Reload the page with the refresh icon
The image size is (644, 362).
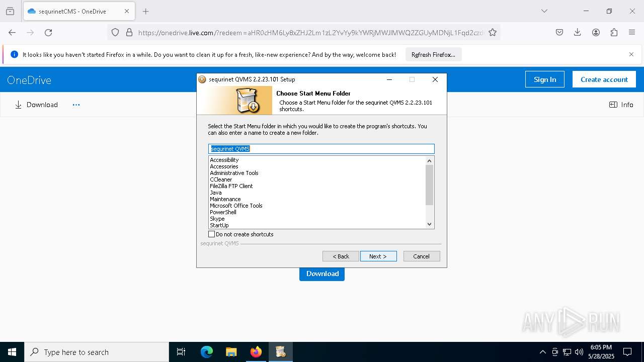48,32
